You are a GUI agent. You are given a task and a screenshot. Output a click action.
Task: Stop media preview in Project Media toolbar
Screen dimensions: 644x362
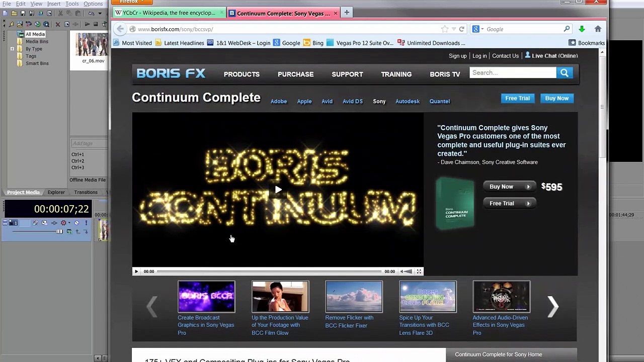point(96,24)
